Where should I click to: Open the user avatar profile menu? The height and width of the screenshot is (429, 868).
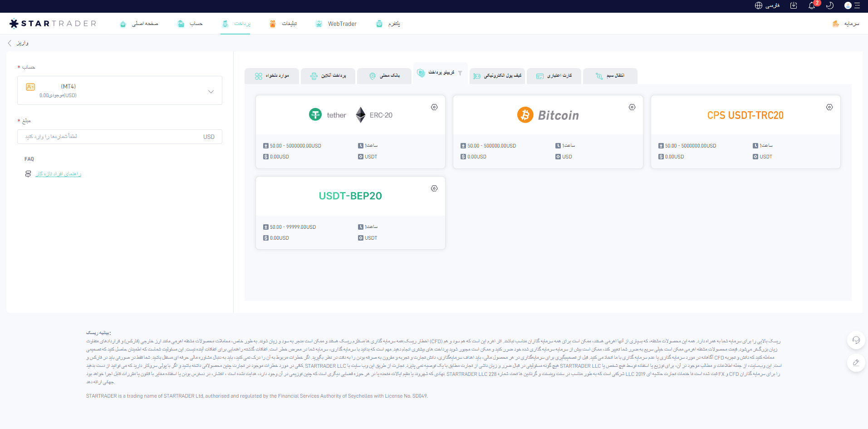(x=848, y=5)
